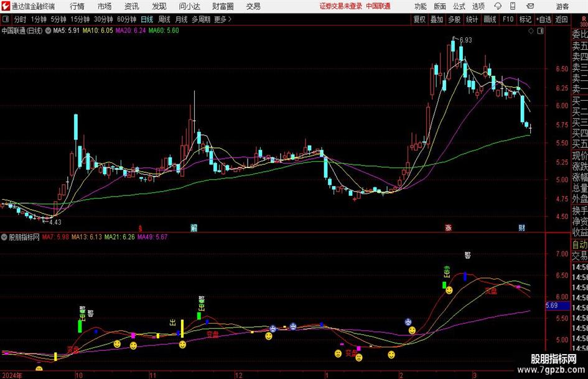Viewport: 588px width, 379px height.
Task: Click the 6.93 high price annotation
Action: 466,40
